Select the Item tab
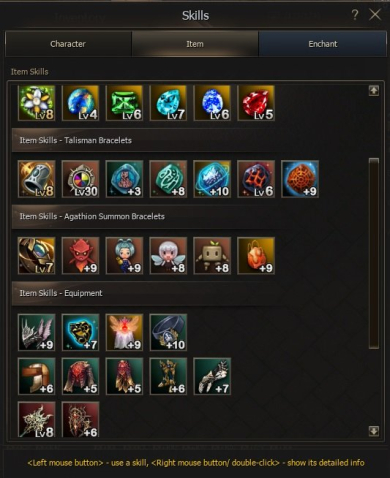This screenshot has height=478, width=390. [195, 44]
